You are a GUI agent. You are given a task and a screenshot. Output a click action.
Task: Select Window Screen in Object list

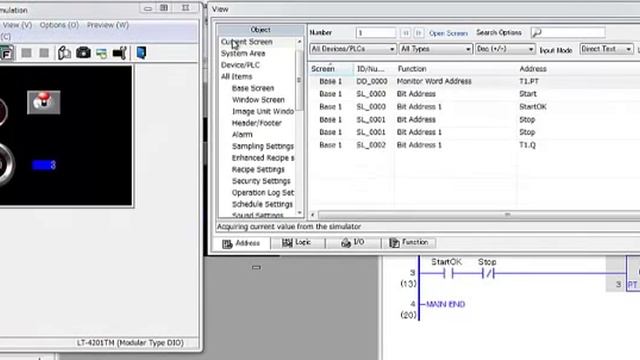coord(258,100)
